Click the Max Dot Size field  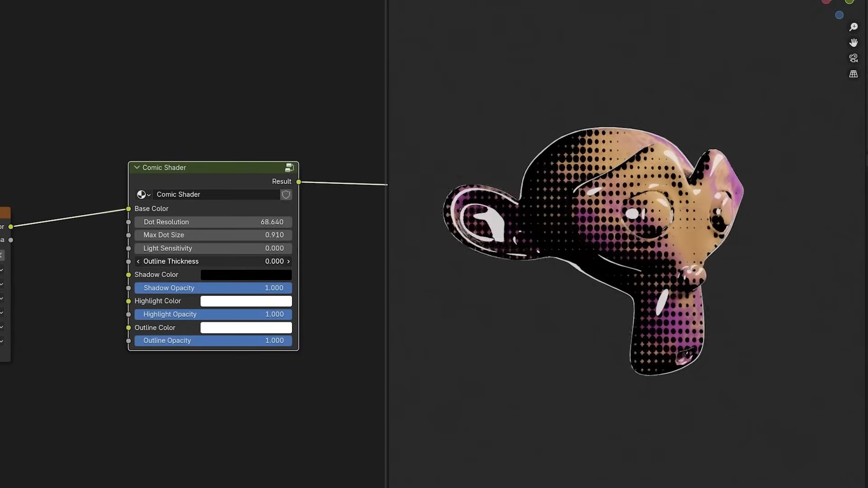[213, 235]
